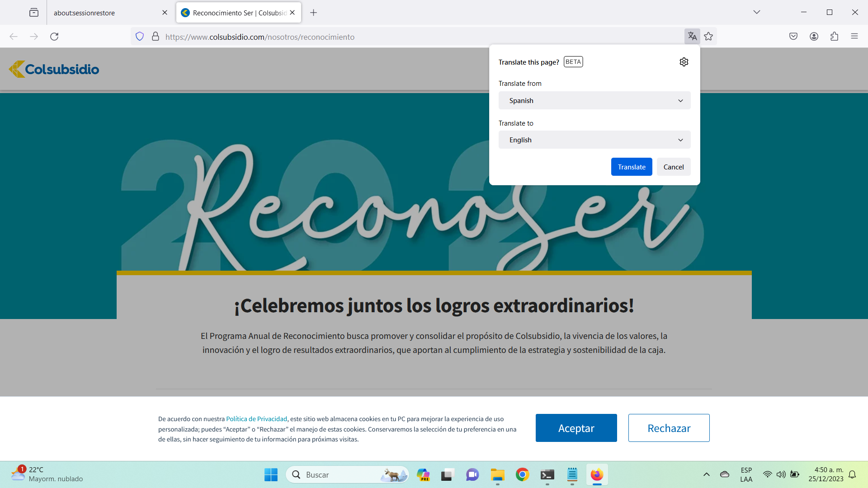This screenshot has width=868, height=488.
Task: Reload the current page
Action: tap(54, 37)
